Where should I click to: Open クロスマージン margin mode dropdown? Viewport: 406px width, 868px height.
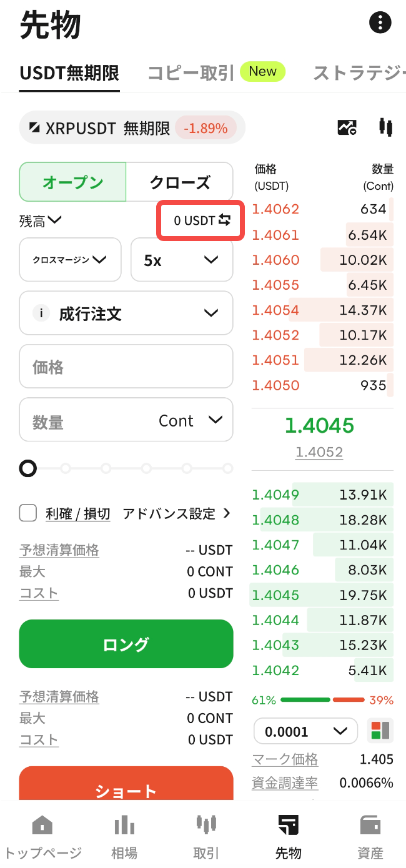70,259
